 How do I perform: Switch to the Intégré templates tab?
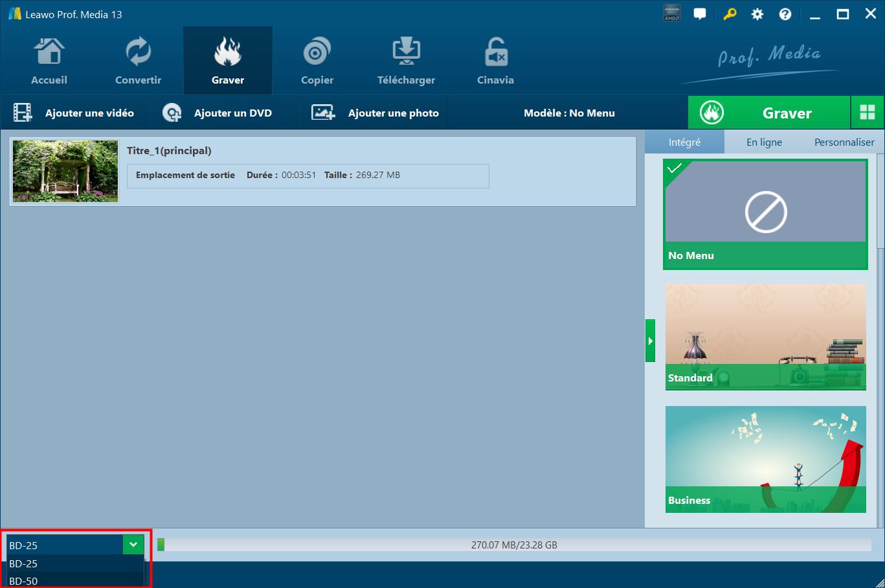(684, 142)
